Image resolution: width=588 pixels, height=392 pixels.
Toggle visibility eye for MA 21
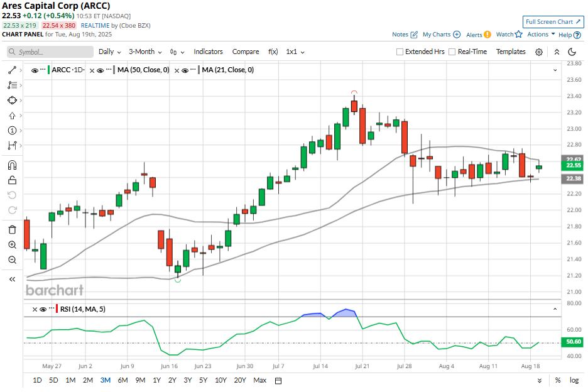click(x=185, y=70)
